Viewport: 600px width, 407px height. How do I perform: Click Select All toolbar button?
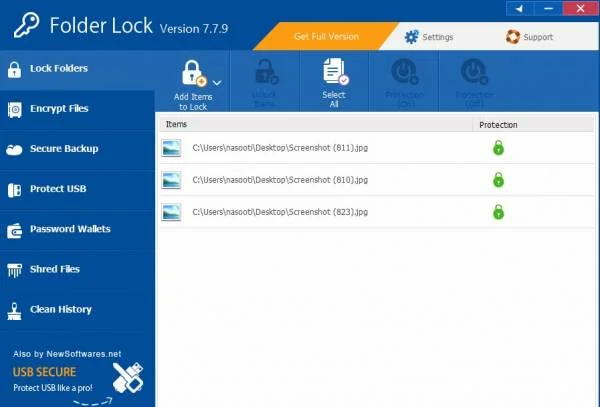pyautogui.click(x=334, y=83)
